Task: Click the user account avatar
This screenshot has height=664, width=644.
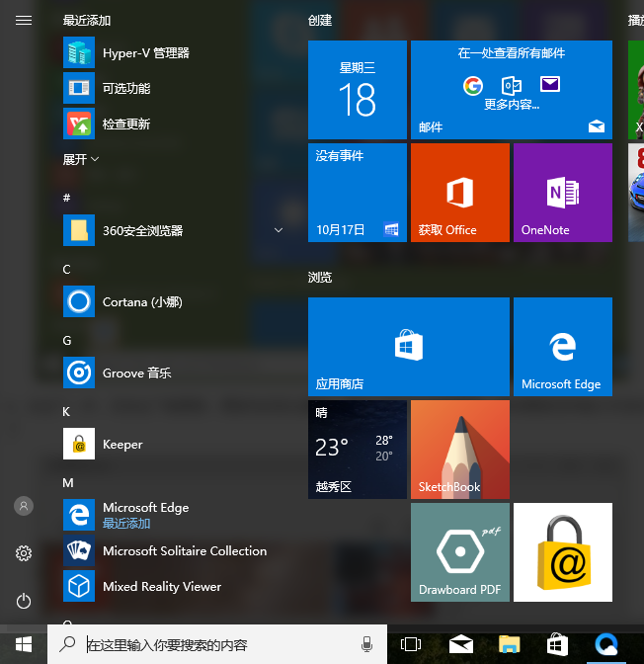Action: pyautogui.click(x=24, y=506)
